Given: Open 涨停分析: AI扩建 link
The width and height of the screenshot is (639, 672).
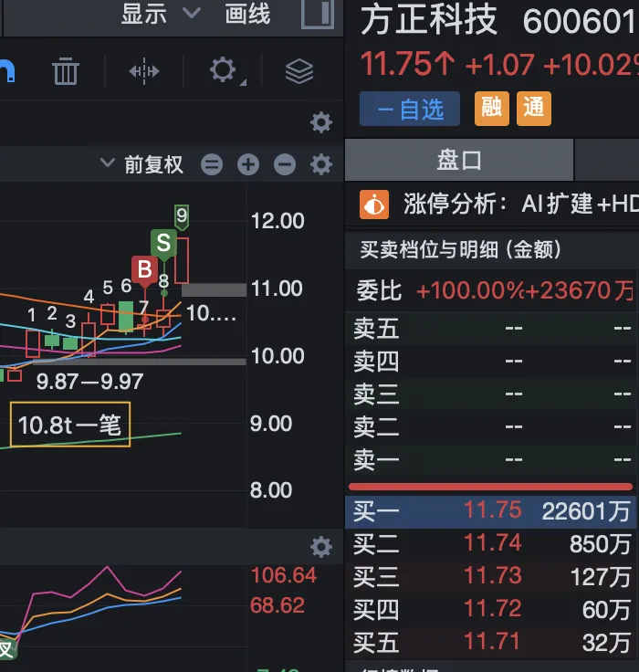Looking at the screenshot, I should coord(520,204).
